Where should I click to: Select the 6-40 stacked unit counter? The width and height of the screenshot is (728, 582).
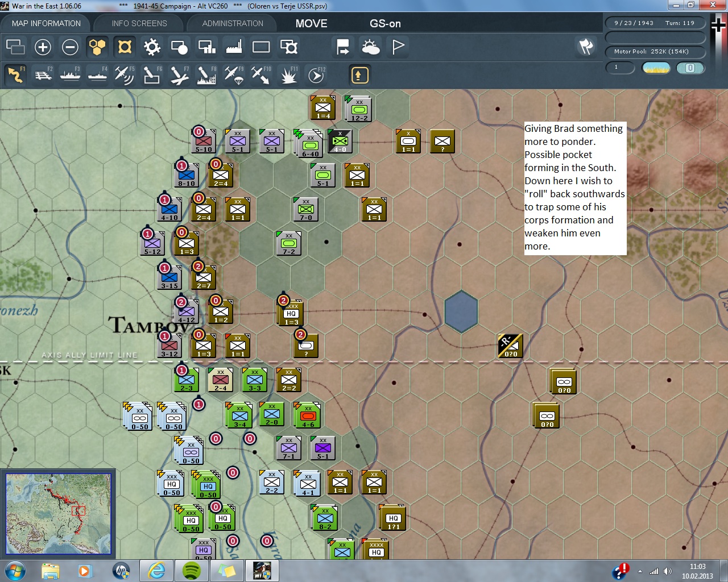[x=309, y=143]
